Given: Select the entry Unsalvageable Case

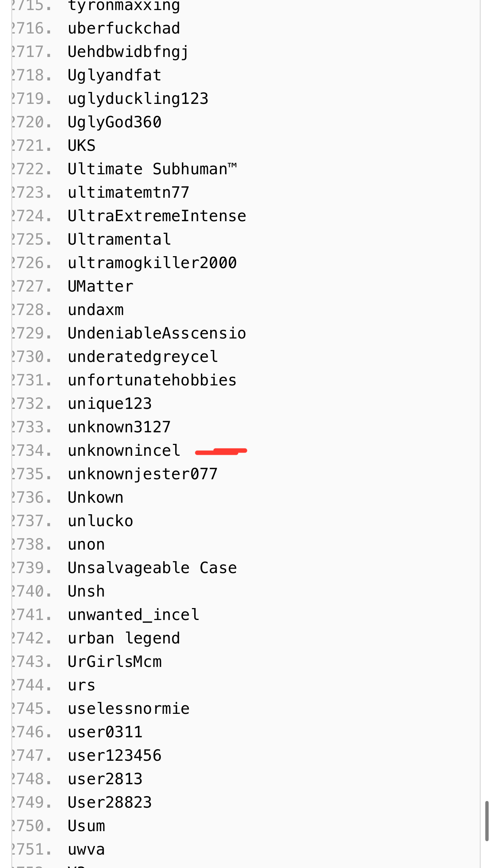Looking at the screenshot, I should point(152,568).
